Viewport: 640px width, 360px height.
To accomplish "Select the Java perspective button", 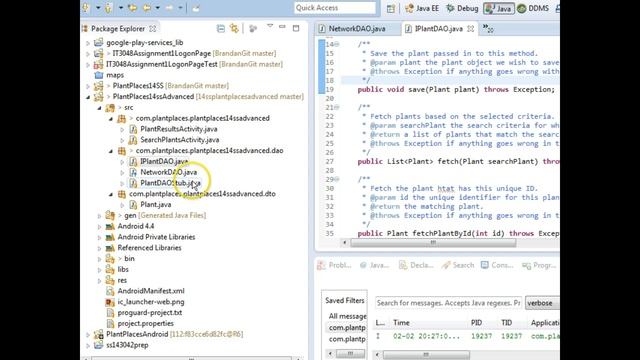I will (x=498, y=8).
